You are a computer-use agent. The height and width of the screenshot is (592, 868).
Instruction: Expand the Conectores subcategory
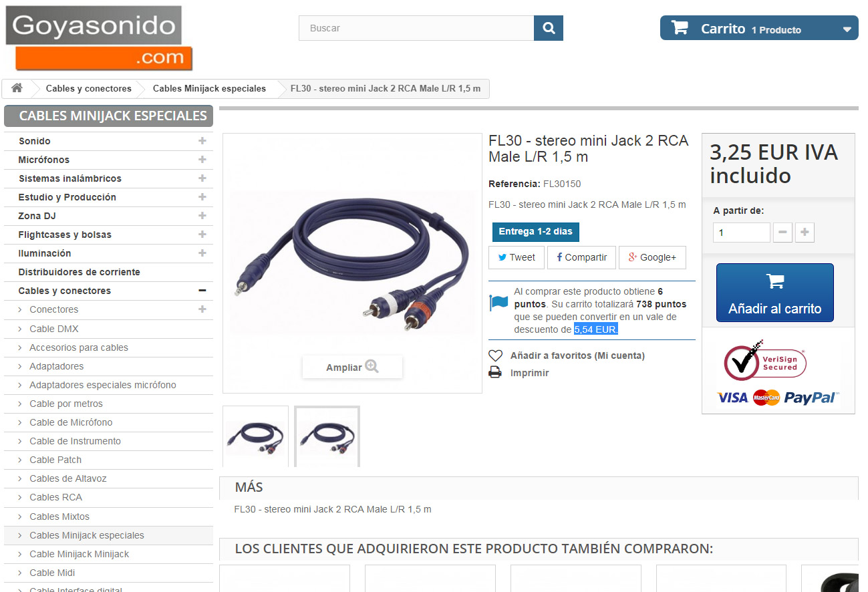[x=202, y=309]
